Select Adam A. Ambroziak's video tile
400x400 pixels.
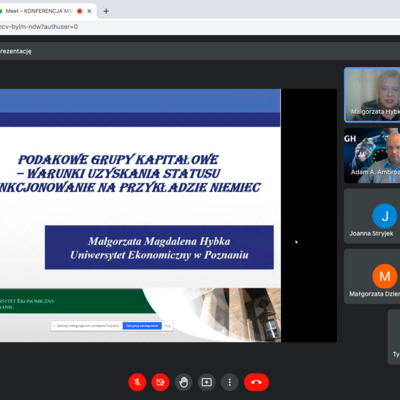(372, 155)
